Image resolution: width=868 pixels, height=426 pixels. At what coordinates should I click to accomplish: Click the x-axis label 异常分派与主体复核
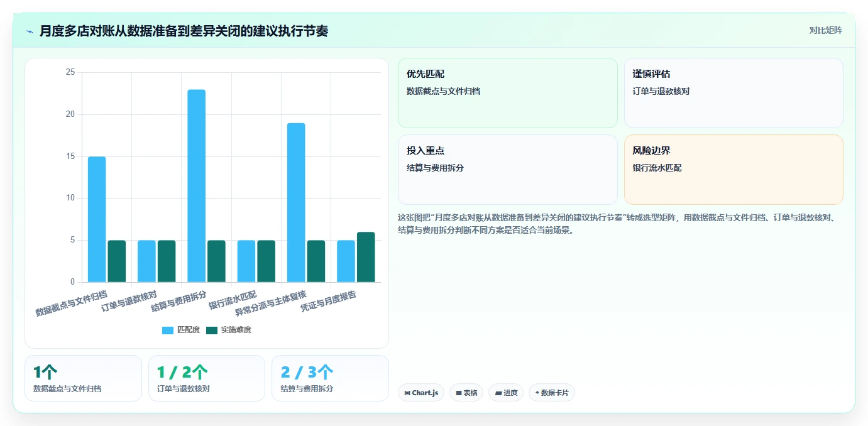pyautogui.click(x=270, y=303)
